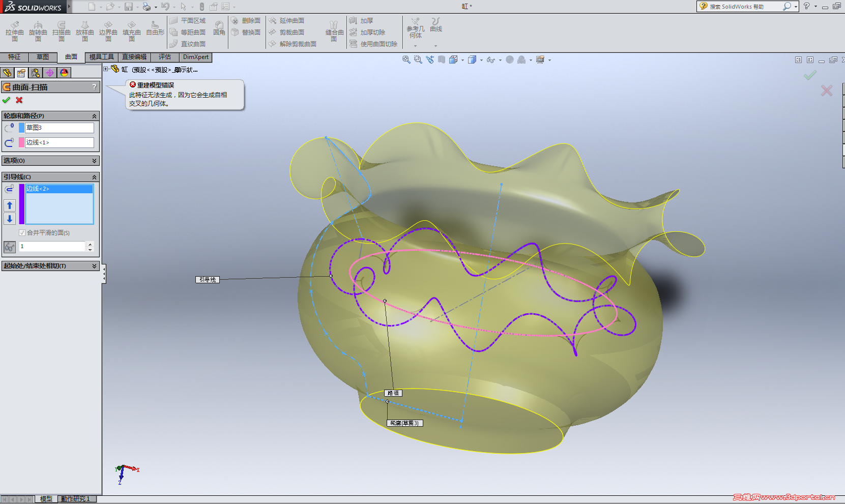Click the Zoom to Fit icon

pyautogui.click(x=406, y=60)
